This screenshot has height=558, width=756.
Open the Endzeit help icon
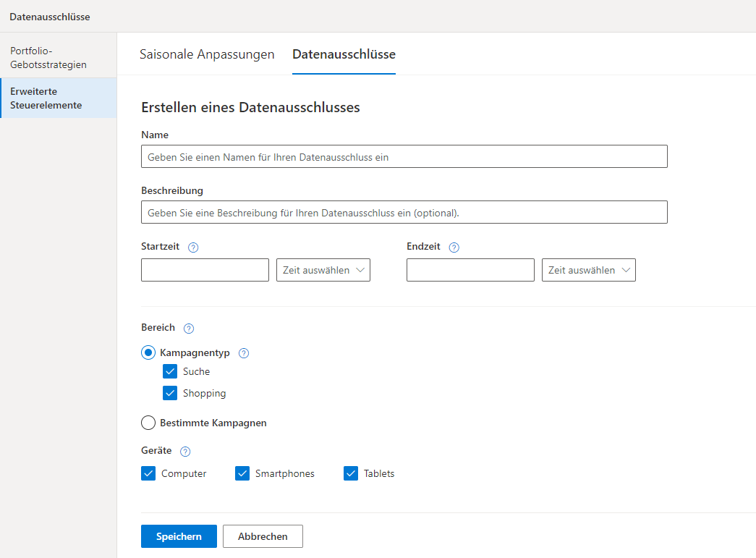[454, 248]
